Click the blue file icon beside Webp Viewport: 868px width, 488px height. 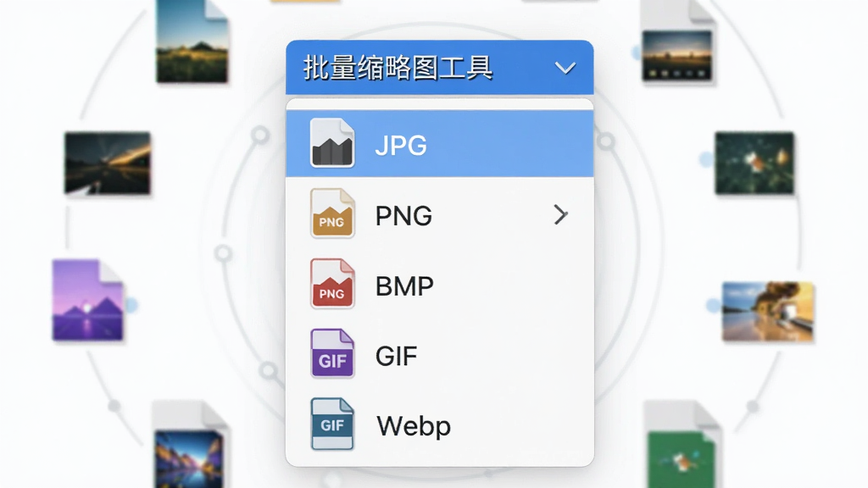(332, 424)
